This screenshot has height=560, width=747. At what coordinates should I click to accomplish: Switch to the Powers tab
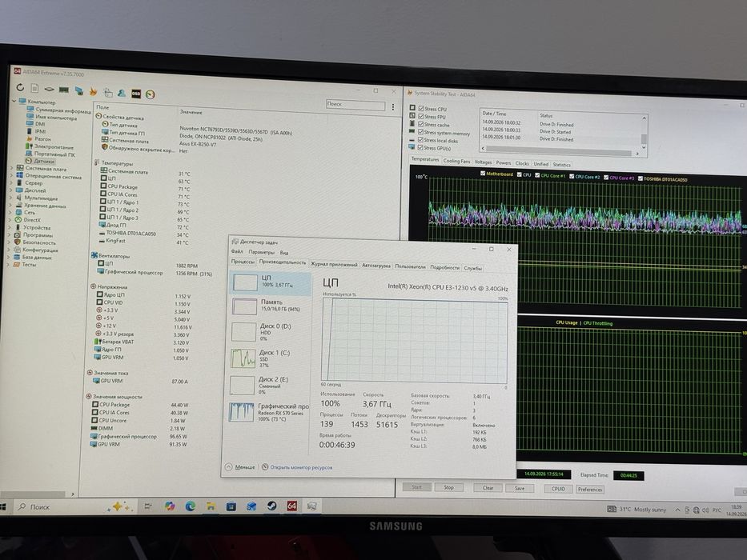(x=503, y=162)
